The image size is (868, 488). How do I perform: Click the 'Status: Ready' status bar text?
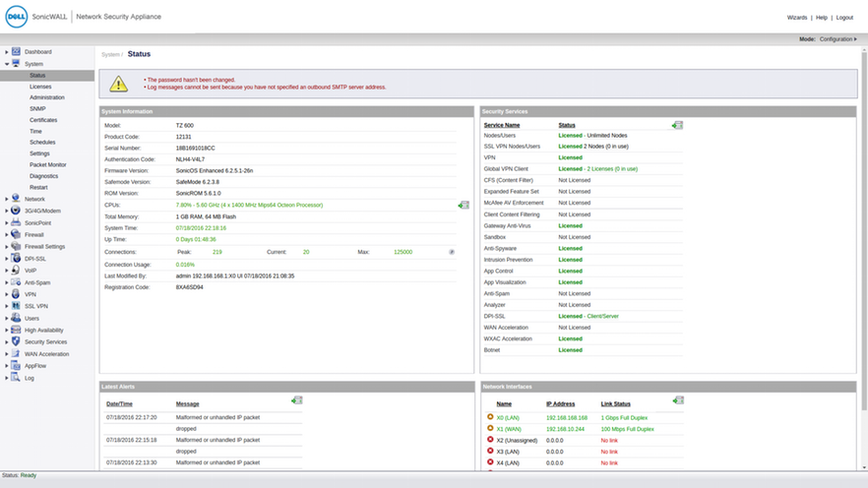tap(19, 475)
